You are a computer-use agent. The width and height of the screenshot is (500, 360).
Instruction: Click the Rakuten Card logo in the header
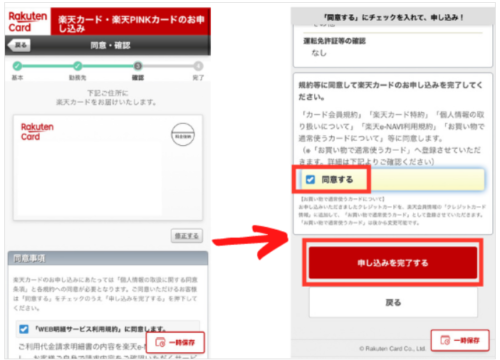click(x=28, y=22)
